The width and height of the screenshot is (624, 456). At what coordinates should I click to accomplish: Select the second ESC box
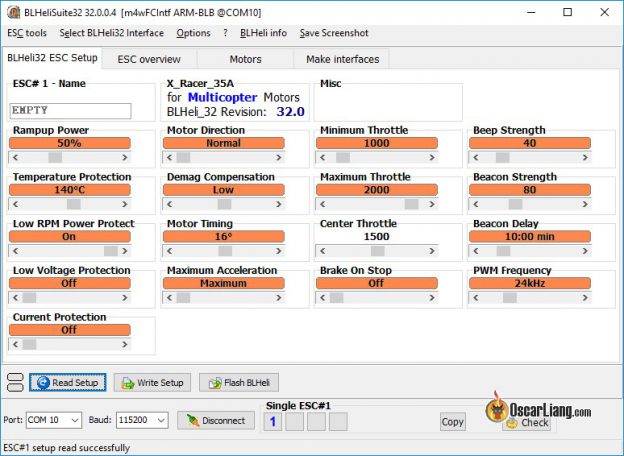[x=294, y=422]
